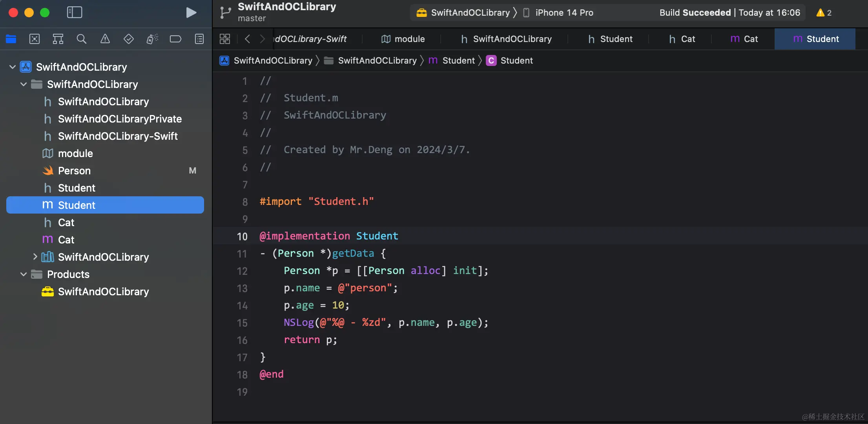Click the Run build play button
The width and height of the screenshot is (868, 424).
[191, 13]
